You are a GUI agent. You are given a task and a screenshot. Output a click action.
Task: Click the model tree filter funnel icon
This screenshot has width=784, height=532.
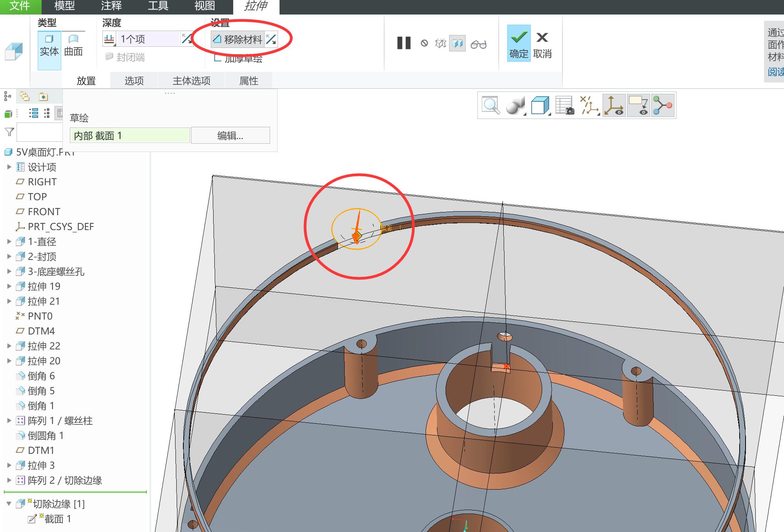[9, 132]
